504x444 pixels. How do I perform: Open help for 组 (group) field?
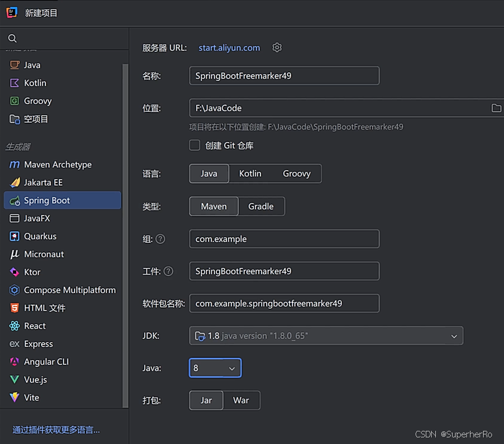point(160,239)
